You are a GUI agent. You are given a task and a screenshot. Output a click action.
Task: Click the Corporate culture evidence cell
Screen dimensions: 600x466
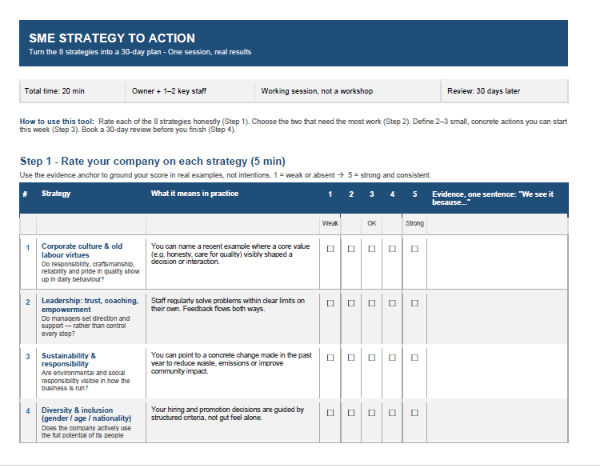[x=497, y=262]
